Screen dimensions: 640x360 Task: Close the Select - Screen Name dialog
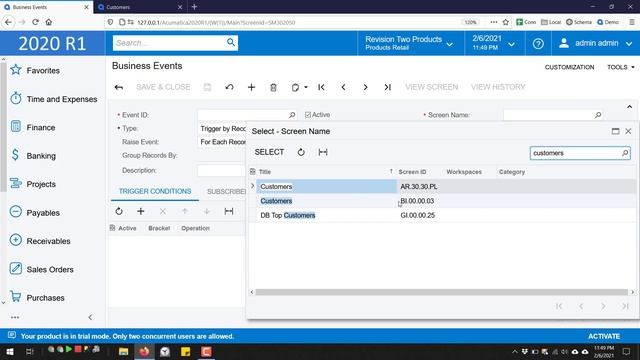point(628,131)
